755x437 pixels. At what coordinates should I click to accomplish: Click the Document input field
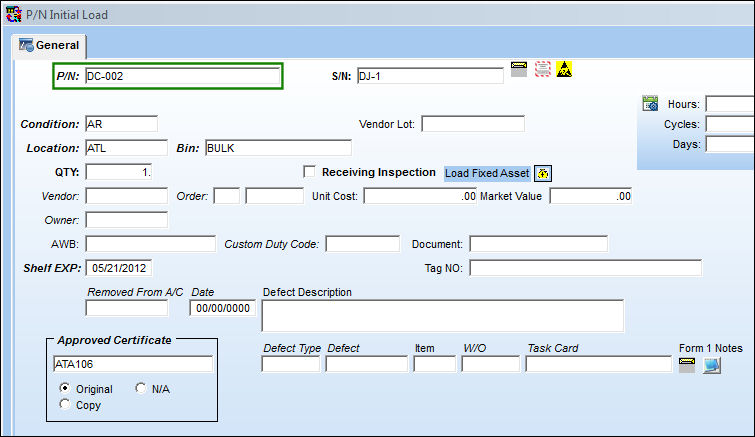tap(538, 244)
